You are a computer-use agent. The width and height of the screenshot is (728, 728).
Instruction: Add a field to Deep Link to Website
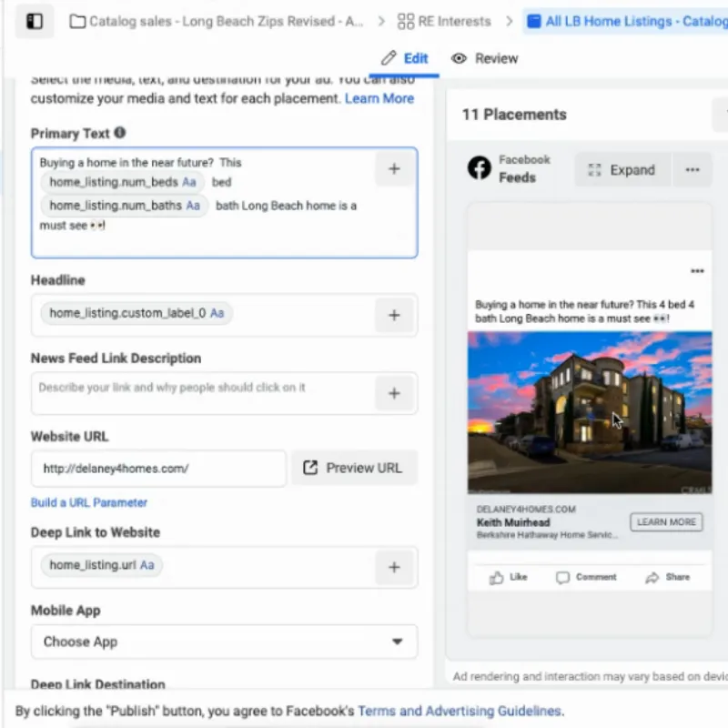(x=394, y=567)
